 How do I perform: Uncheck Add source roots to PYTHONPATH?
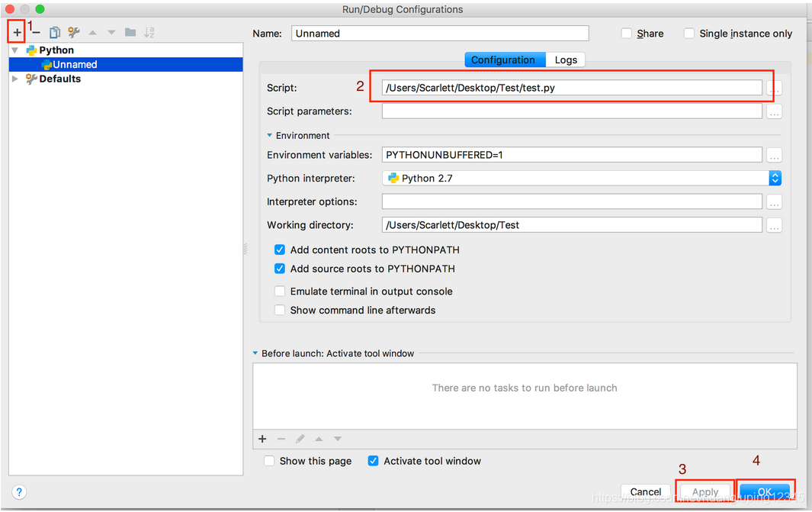(x=280, y=269)
